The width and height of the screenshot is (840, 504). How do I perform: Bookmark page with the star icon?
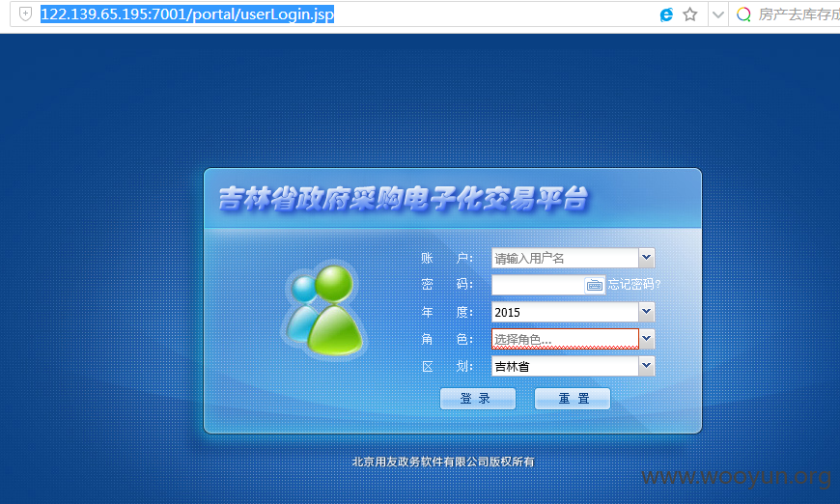point(690,14)
